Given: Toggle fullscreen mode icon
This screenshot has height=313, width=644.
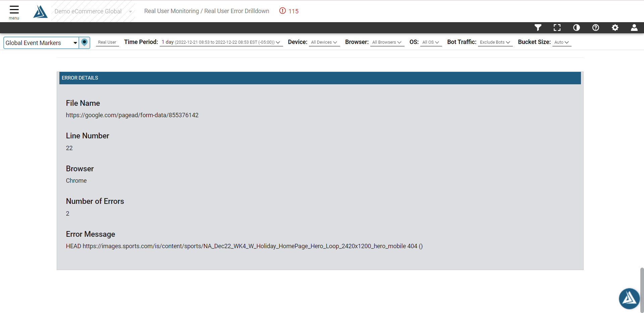Looking at the screenshot, I should [557, 28].
